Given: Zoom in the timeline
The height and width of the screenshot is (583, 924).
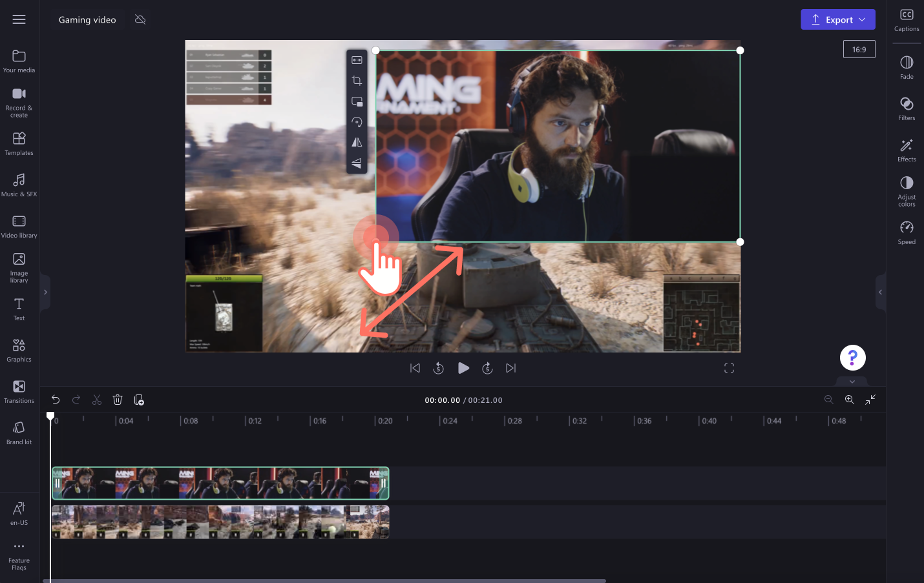Looking at the screenshot, I should coord(850,400).
